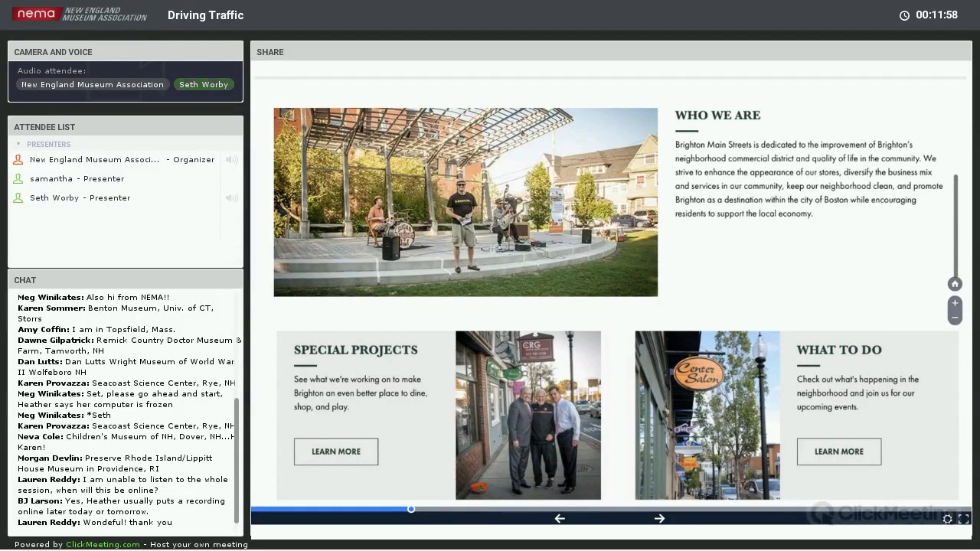This screenshot has height=551, width=980.
Task: Enter fullscreen mode for the share view
Action: coord(963,519)
